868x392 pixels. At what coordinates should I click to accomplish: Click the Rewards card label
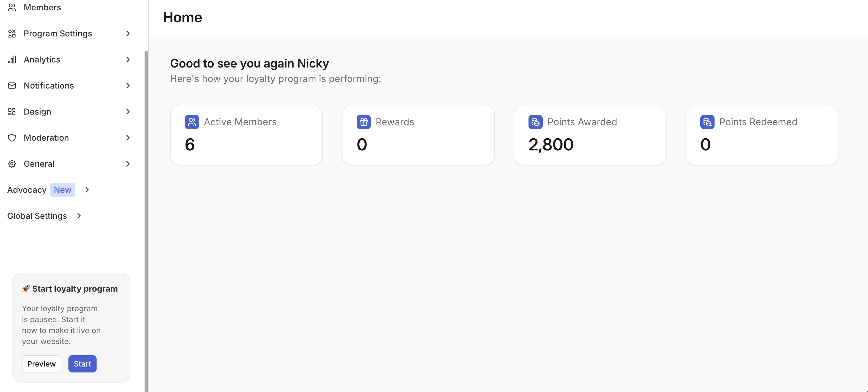(395, 122)
